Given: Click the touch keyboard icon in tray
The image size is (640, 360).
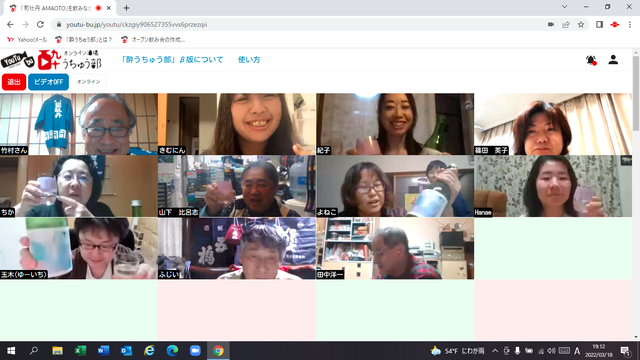Looking at the screenshot, I should (x=564, y=351).
